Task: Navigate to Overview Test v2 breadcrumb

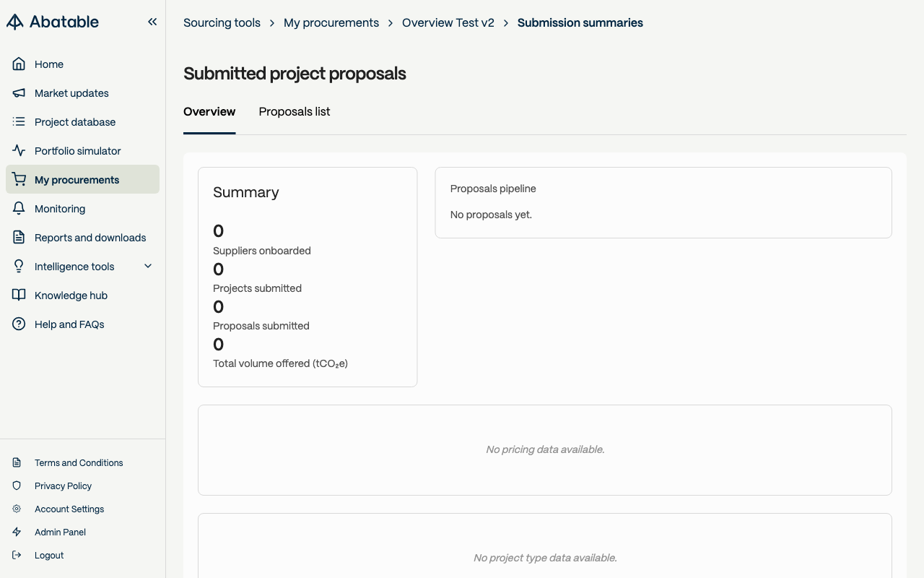Action: pyautogui.click(x=448, y=23)
